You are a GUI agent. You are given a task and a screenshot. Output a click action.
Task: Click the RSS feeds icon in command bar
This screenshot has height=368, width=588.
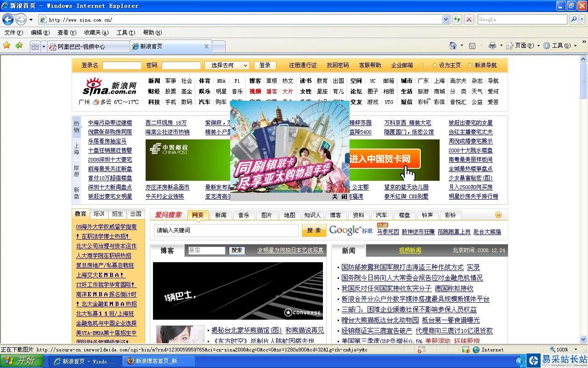472,46
